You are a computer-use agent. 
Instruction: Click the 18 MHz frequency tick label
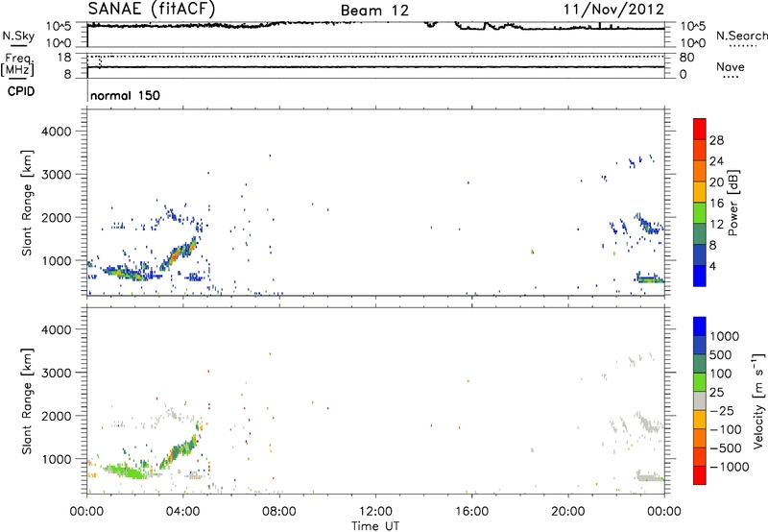tap(63, 58)
